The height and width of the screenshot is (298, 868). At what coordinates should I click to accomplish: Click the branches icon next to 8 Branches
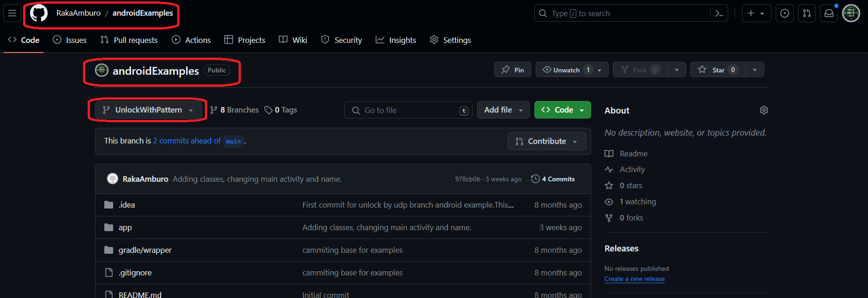point(214,110)
